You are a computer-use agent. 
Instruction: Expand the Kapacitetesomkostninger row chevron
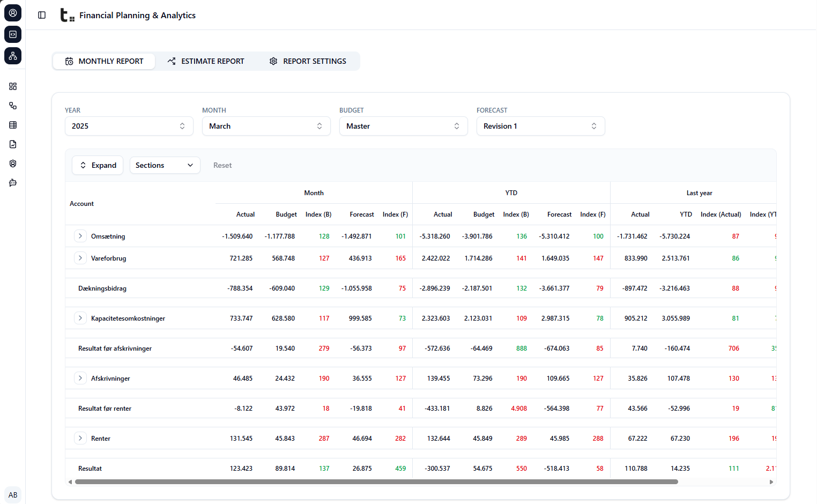click(80, 318)
